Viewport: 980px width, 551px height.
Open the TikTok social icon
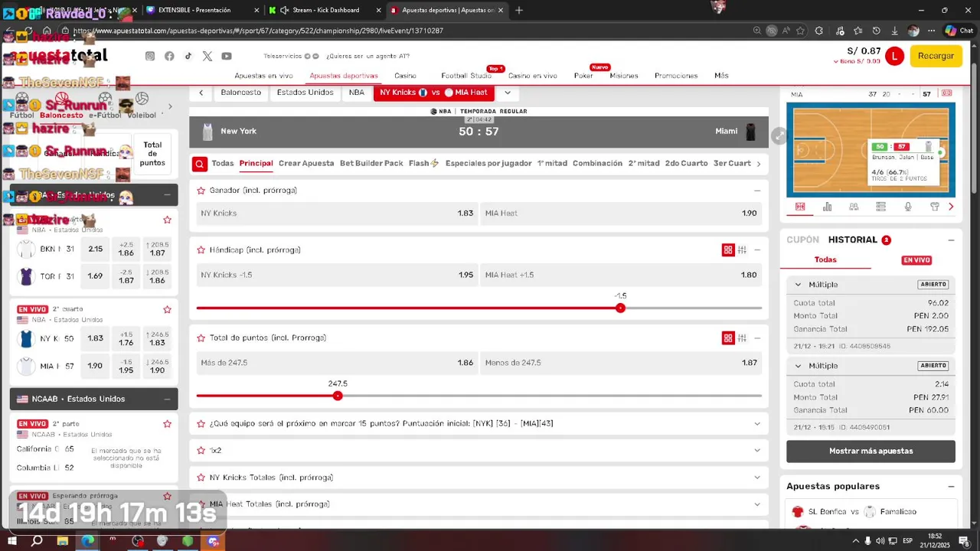point(188,56)
